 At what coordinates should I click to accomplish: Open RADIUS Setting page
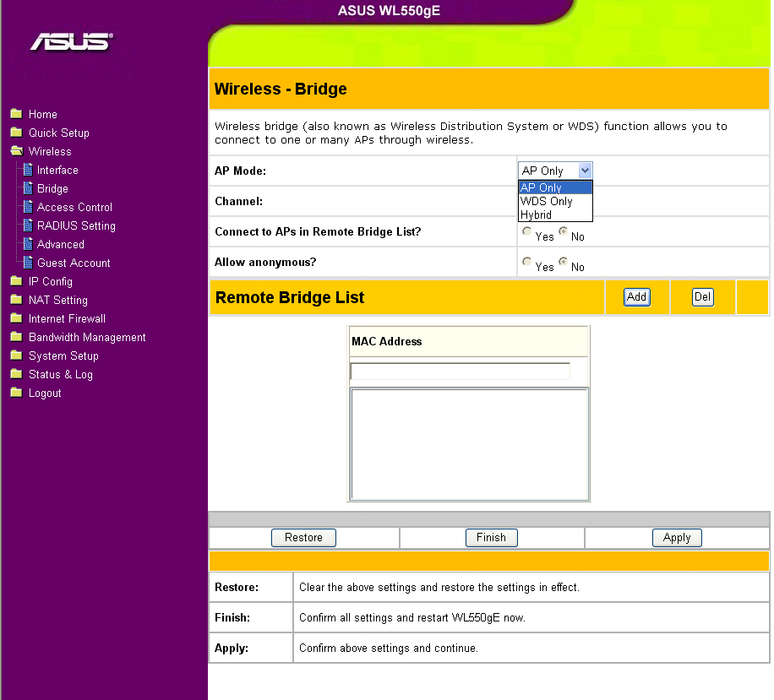(x=77, y=226)
